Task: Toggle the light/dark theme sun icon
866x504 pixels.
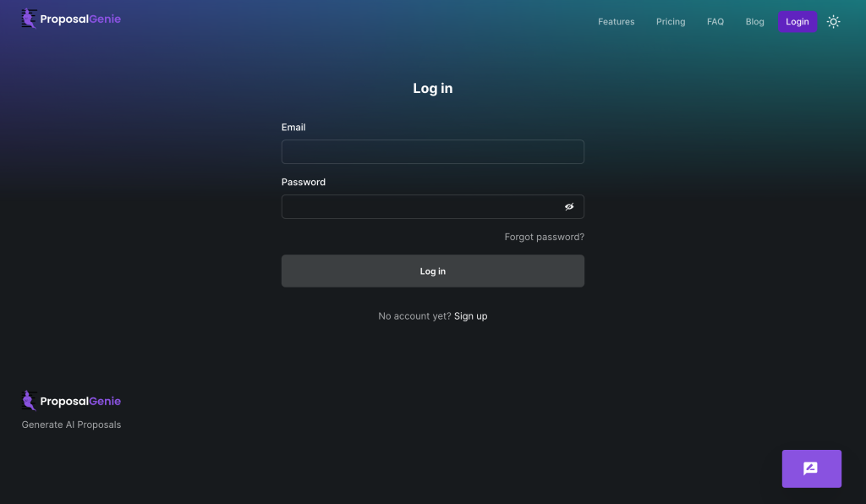Action: click(x=833, y=22)
